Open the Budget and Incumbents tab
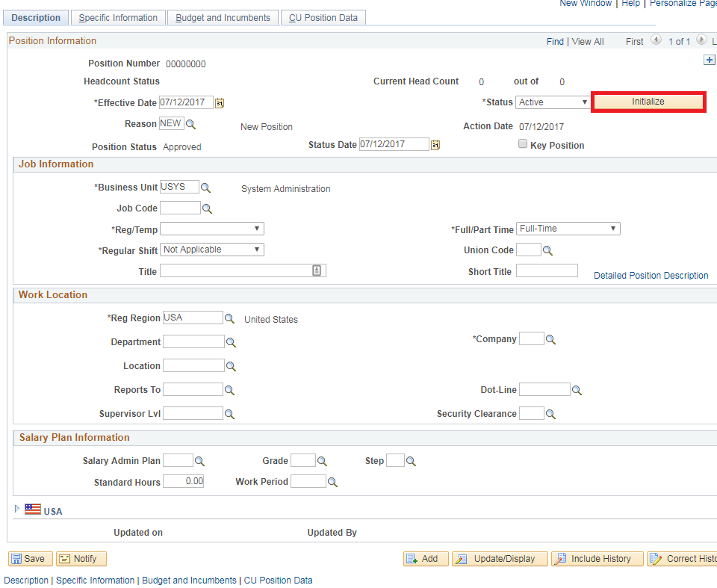Image resolution: width=717 pixels, height=588 pixels. (223, 18)
